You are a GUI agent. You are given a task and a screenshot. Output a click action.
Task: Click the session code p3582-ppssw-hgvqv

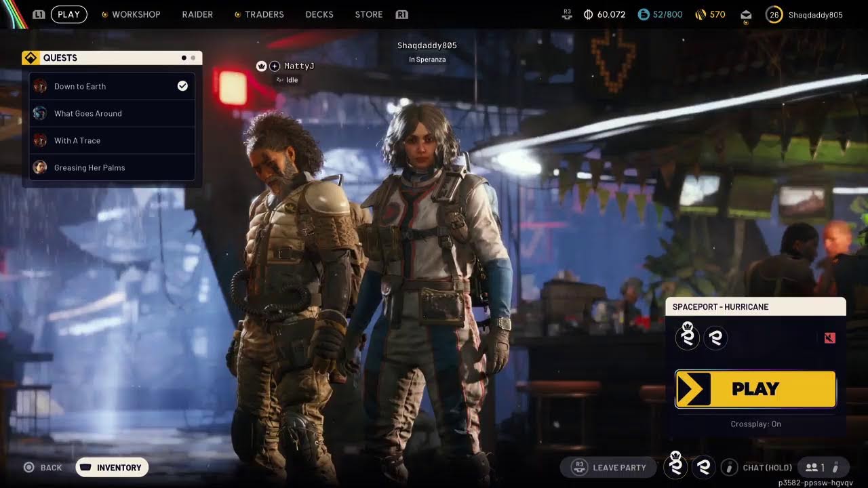click(815, 483)
